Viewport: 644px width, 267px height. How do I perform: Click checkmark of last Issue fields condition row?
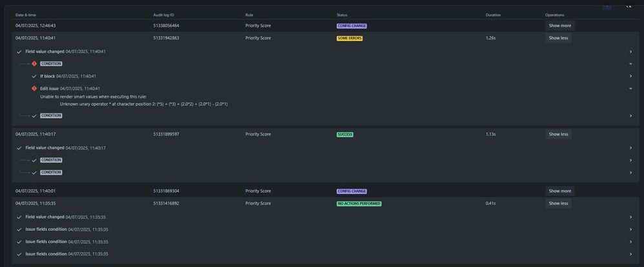(19, 254)
